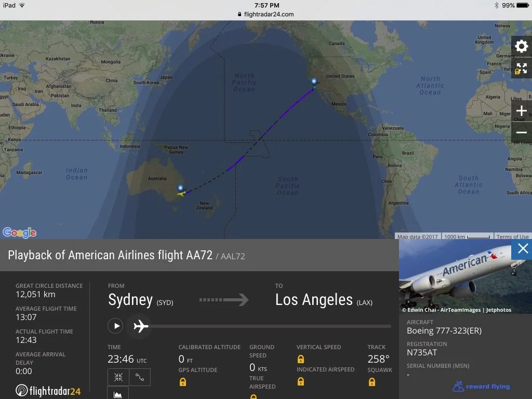Click the 12,051 km distance value
This screenshot has height=399, width=532.
coord(35,295)
